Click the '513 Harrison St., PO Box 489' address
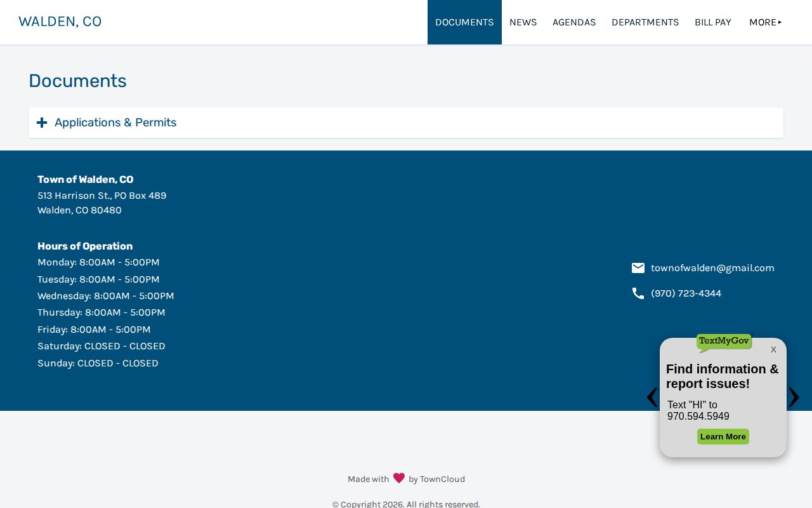Viewport: 812px width, 508px height. pos(102,196)
